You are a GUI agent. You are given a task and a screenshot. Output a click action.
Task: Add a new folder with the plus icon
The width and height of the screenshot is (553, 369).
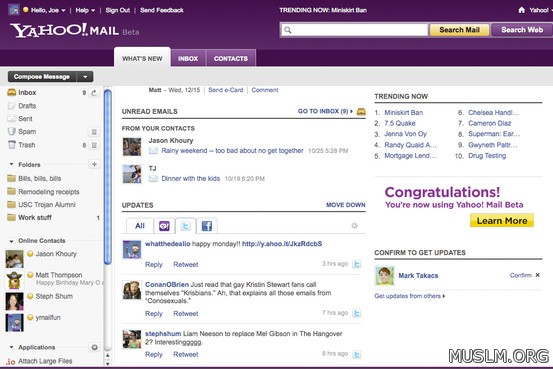(x=94, y=164)
